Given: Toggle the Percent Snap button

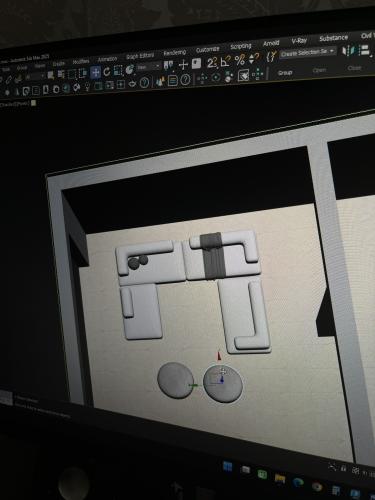Looking at the screenshot, I should click(x=240, y=60).
